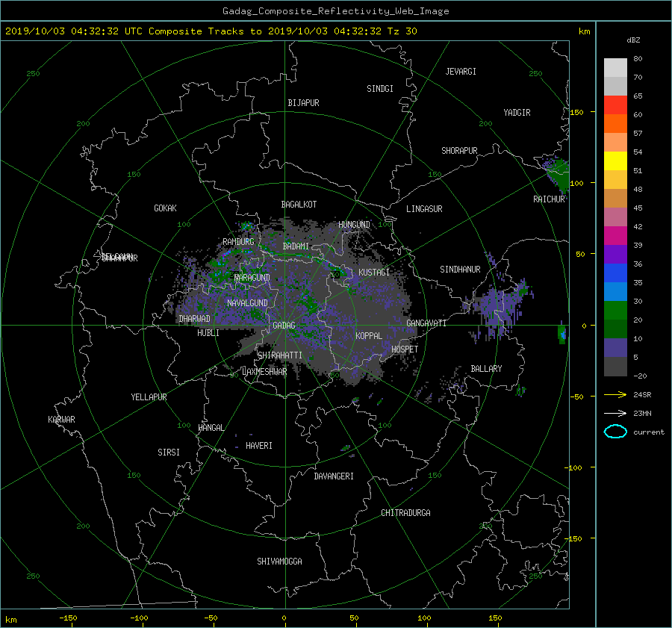
Task: Click the BADAMI city label
Action: coord(296,246)
